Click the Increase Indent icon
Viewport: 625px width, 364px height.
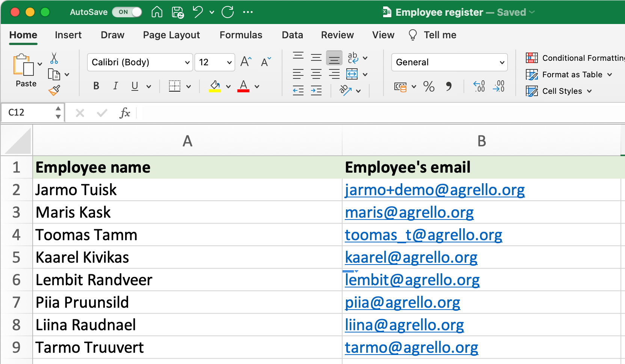click(316, 90)
